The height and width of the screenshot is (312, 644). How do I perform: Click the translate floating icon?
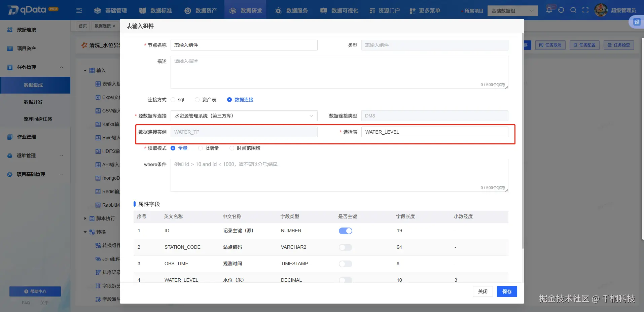tap(637, 22)
